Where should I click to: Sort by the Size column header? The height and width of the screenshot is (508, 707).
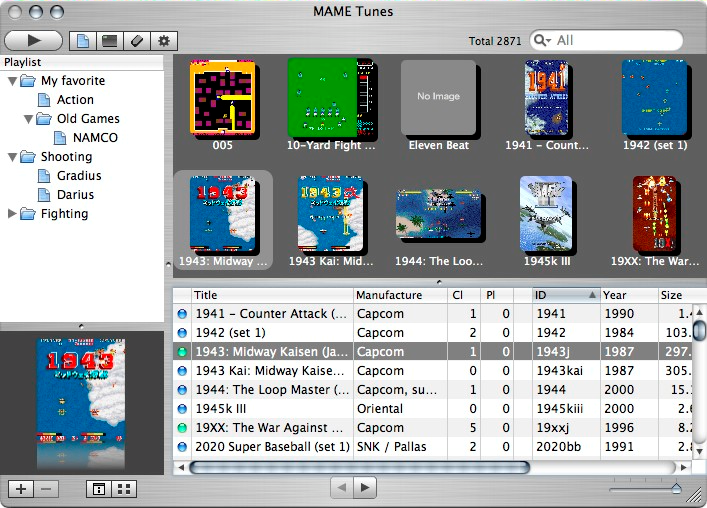click(x=682, y=295)
